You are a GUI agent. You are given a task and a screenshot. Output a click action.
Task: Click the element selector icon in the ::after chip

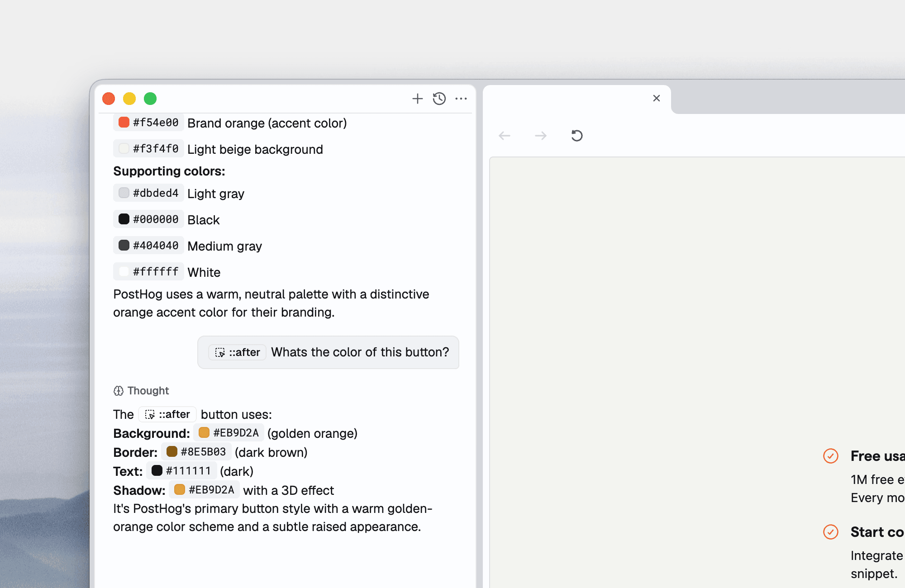click(219, 352)
